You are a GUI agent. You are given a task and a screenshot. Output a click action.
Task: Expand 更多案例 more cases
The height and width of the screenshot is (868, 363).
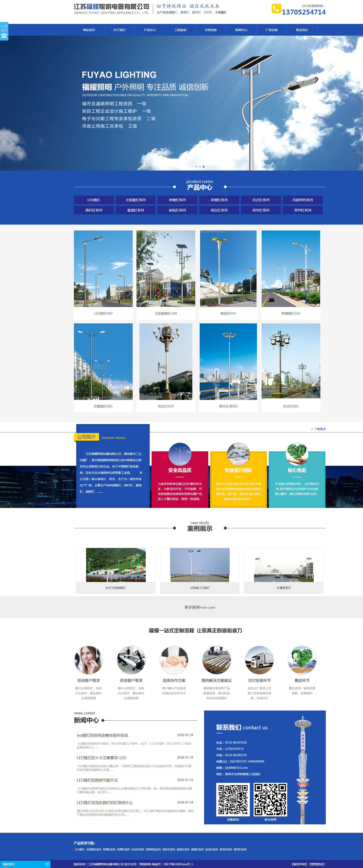200,607
